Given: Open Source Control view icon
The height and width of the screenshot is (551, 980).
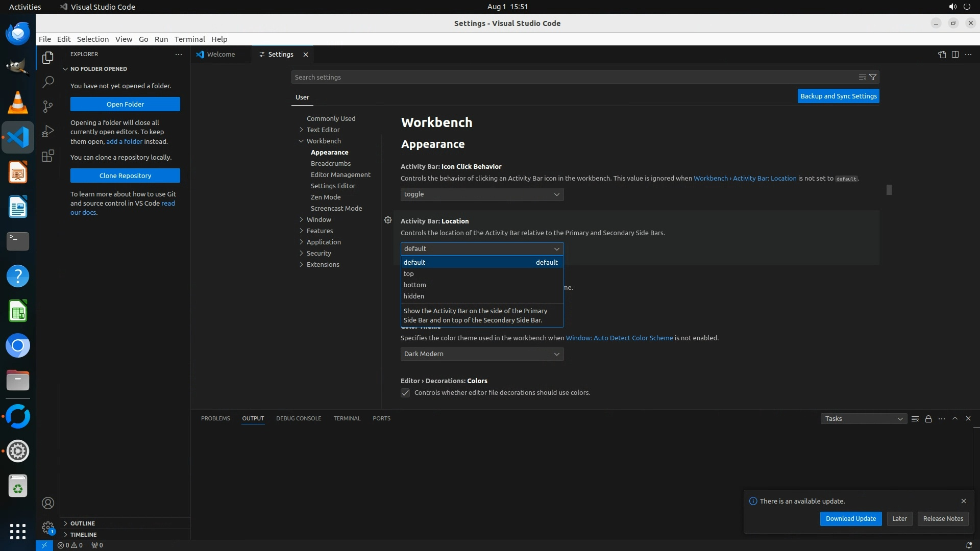Looking at the screenshot, I should point(48,106).
